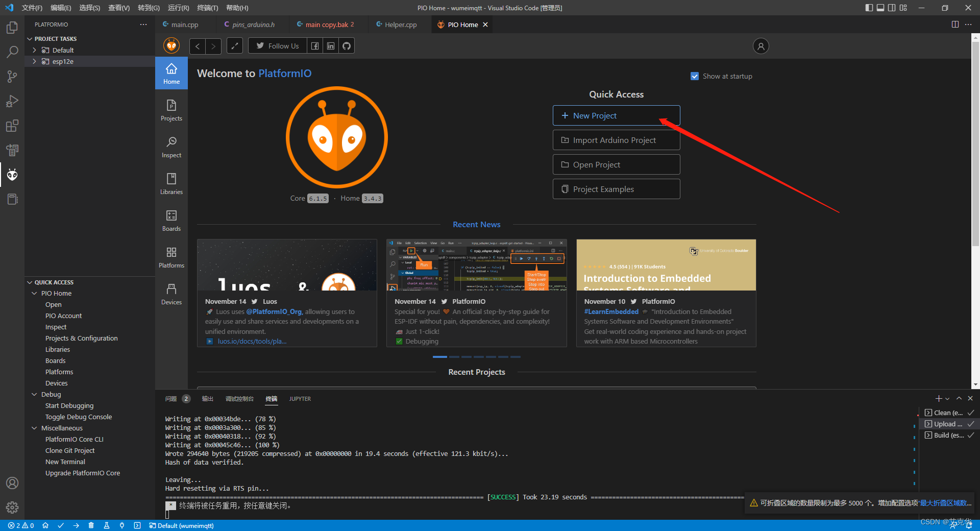The width and height of the screenshot is (980, 531).
Task: Open the 终端(T) menu
Action: (x=208, y=8)
